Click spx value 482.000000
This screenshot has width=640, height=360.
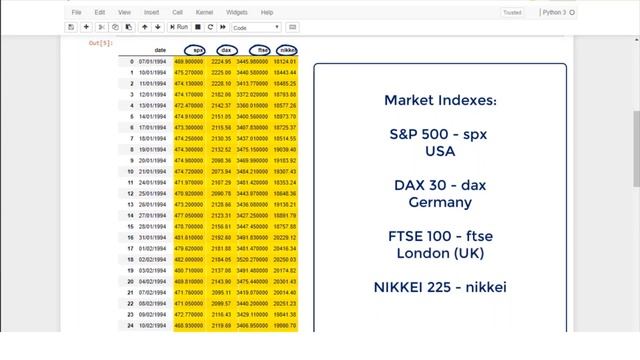189,260
